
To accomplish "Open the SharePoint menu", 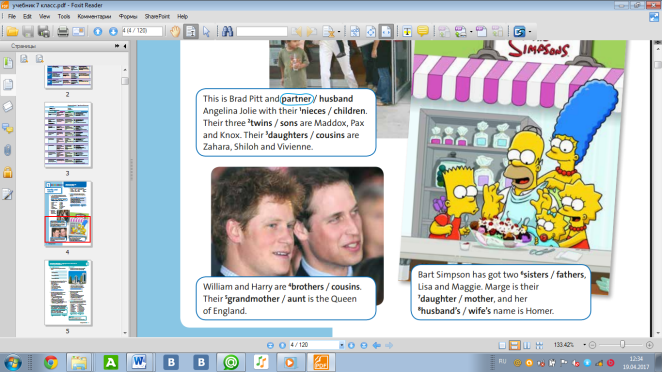I will pyautogui.click(x=157, y=16).
